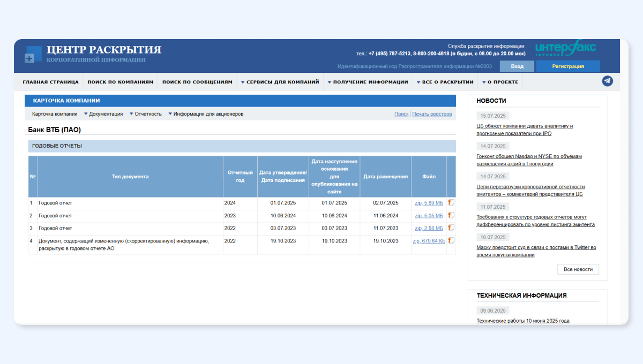Image resolution: width=643 pixels, height=364 pixels.
Task: Click the technical info date 09.06.2025
Action: (x=493, y=310)
